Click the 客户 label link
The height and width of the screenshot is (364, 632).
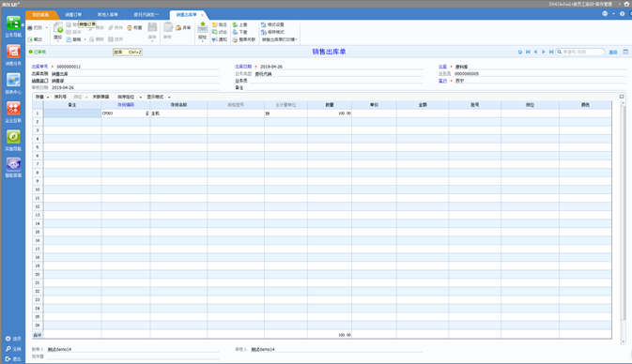click(442, 81)
